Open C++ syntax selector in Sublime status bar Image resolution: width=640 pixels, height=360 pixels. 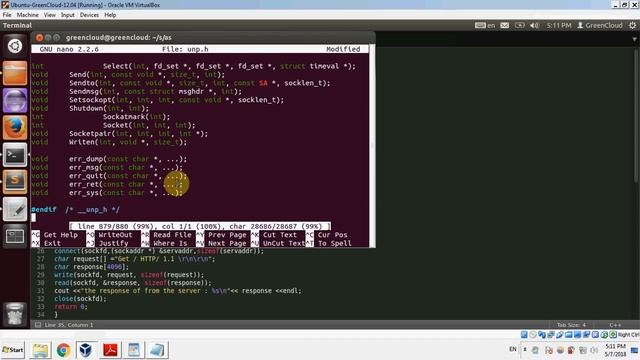[x=615, y=325]
